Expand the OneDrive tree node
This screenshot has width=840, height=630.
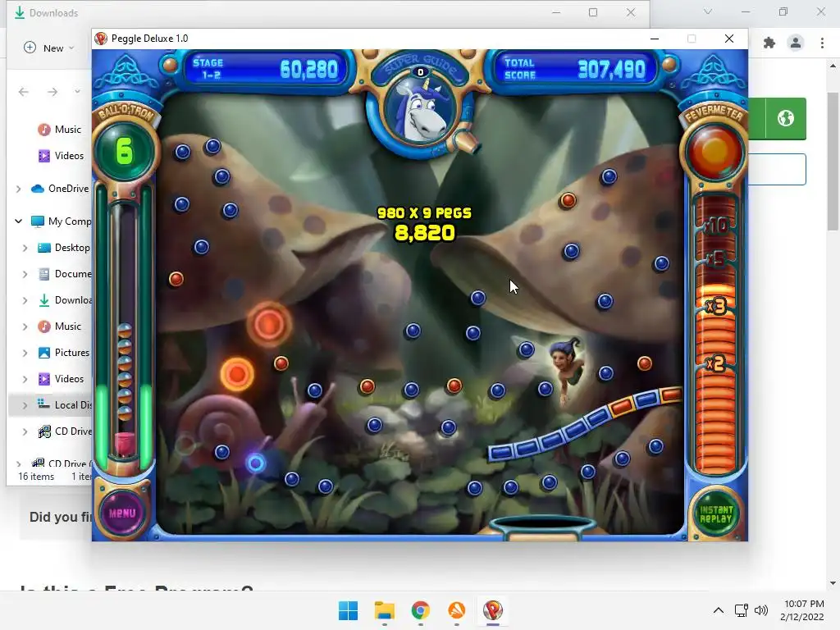point(19,189)
